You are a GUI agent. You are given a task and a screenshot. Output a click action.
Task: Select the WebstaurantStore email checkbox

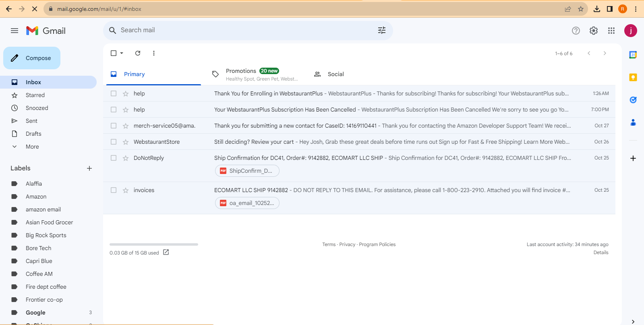point(114,142)
